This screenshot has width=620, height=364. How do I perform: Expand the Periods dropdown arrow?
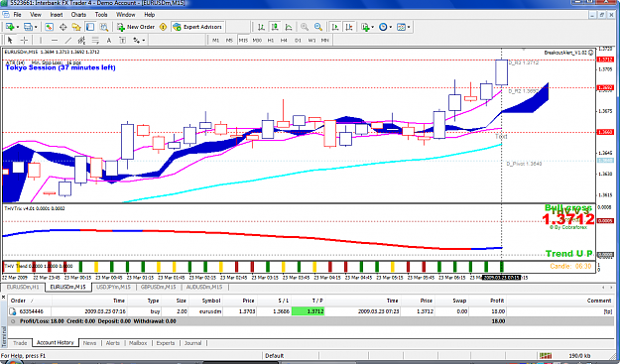click(390, 27)
